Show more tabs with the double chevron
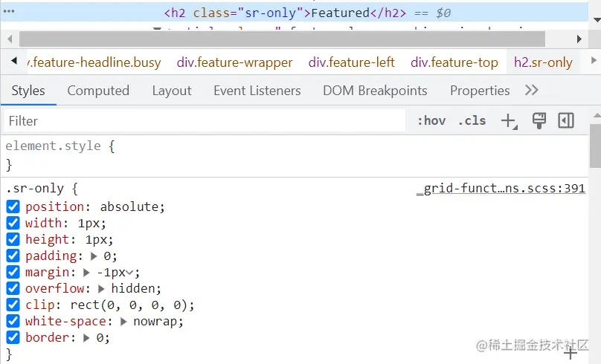 coord(532,91)
